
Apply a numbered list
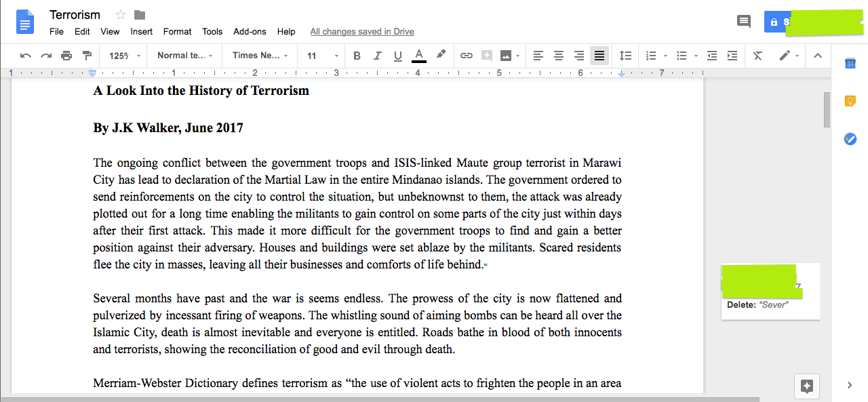[x=652, y=56]
